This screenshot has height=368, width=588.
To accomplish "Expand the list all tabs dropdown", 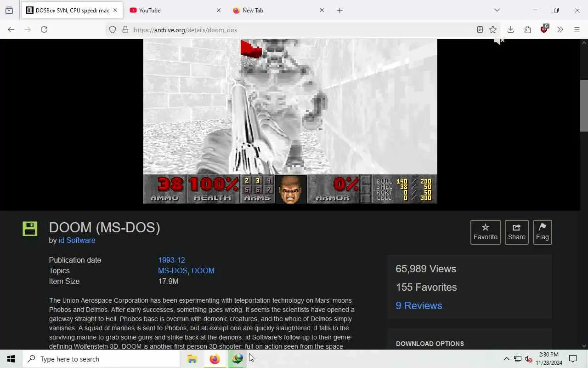I will [497, 10].
